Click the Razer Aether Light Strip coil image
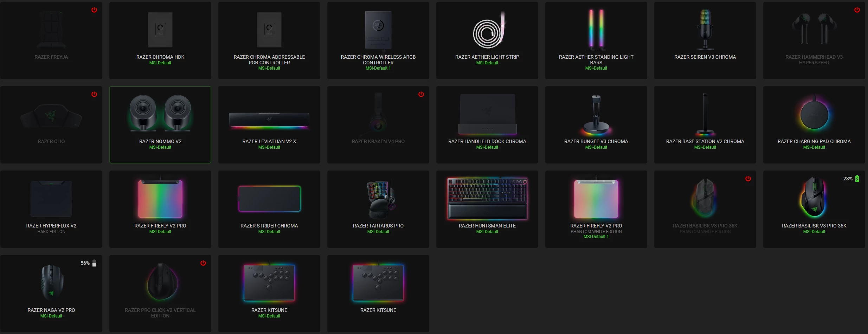 tap(489, 30)
